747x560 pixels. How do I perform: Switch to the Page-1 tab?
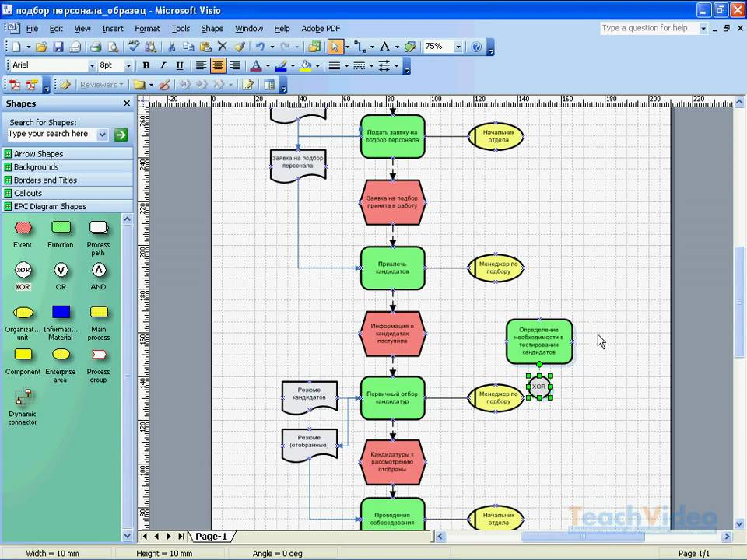[212, 536]
